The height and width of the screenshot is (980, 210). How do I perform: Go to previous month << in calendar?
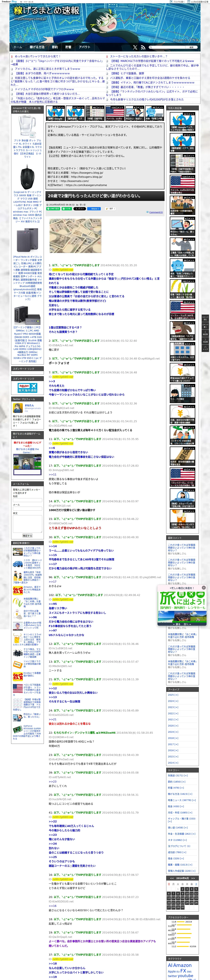point(172,878)
